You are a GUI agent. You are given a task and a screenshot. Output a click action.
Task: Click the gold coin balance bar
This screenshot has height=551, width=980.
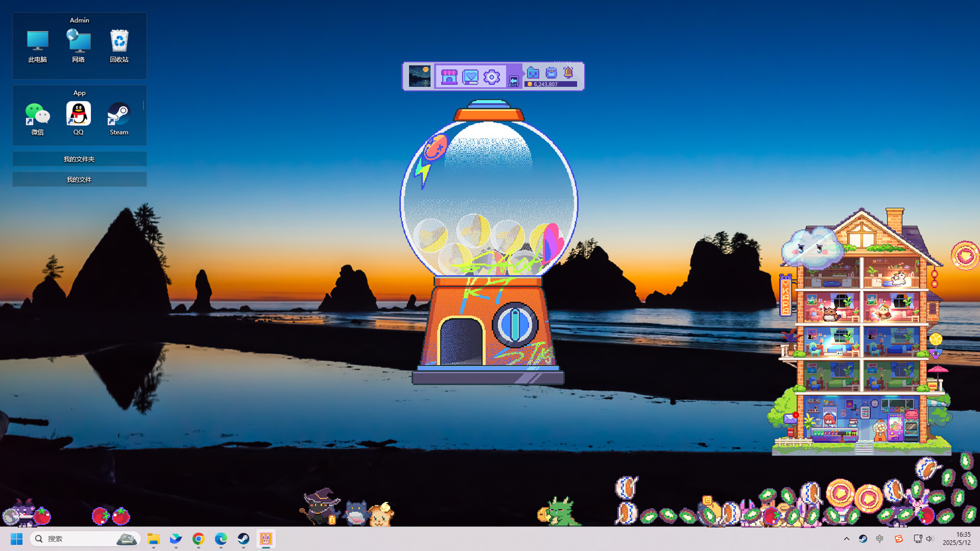pyautogui.click(x=551, y=84)
